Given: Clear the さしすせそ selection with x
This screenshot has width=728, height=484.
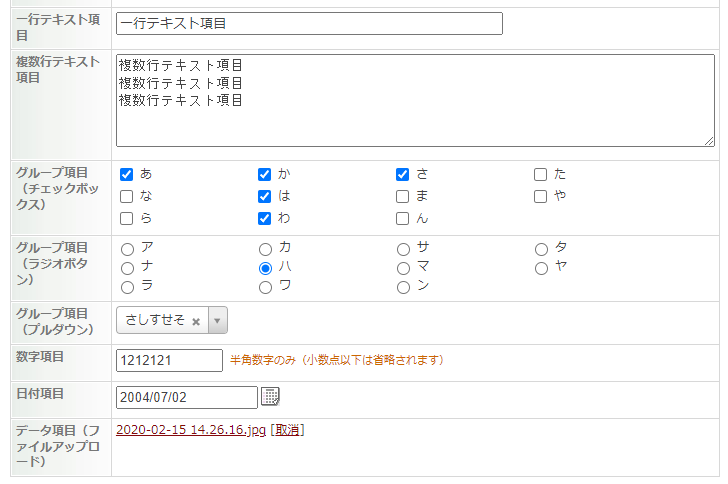Looking at the screenshot, I should (x=196, y=321).
